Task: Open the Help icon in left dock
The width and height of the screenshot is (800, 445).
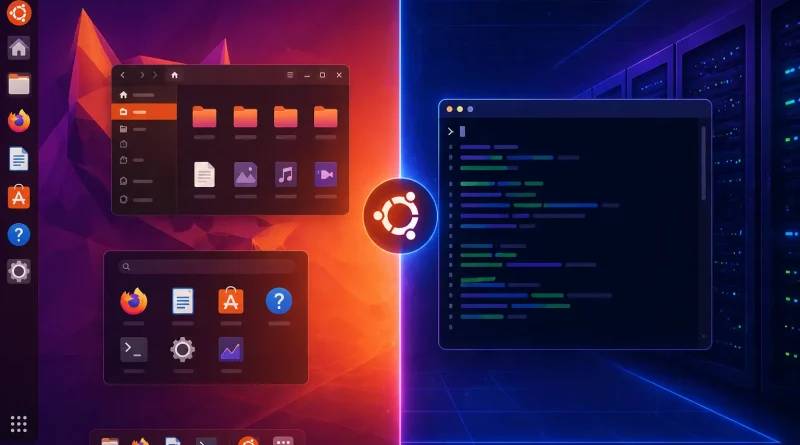Action: point(19,235)
